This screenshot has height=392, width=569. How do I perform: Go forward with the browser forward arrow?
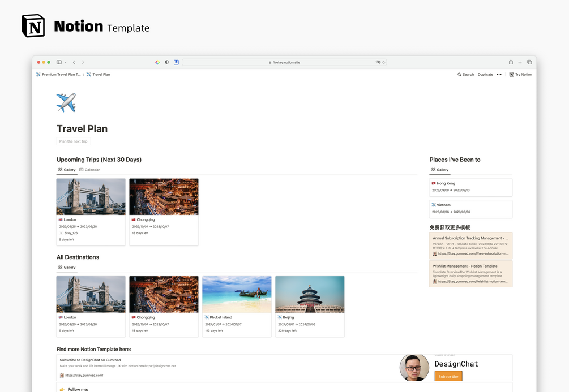click(83, 62)
